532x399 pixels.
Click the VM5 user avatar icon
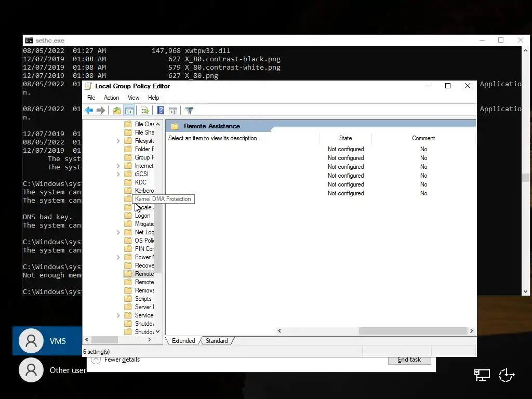[31, 341]
